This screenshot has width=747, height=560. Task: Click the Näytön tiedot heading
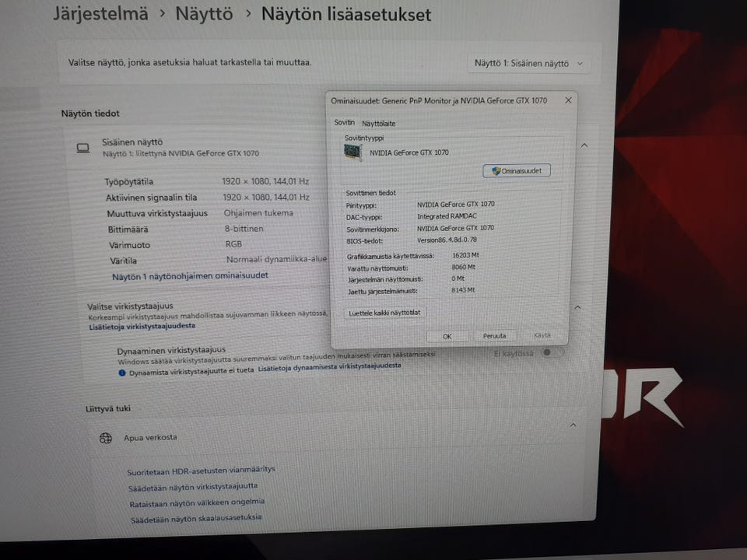coord(90,114)
